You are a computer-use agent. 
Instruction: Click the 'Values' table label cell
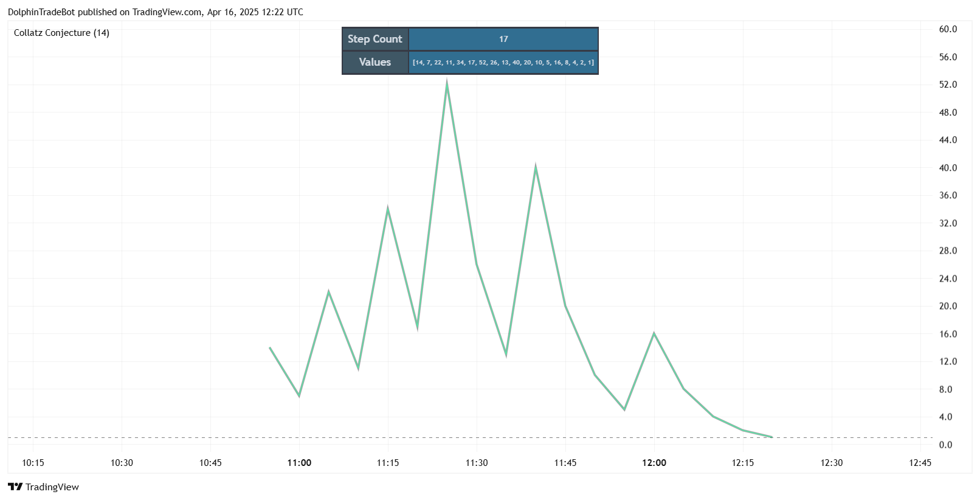coord(375,62)
